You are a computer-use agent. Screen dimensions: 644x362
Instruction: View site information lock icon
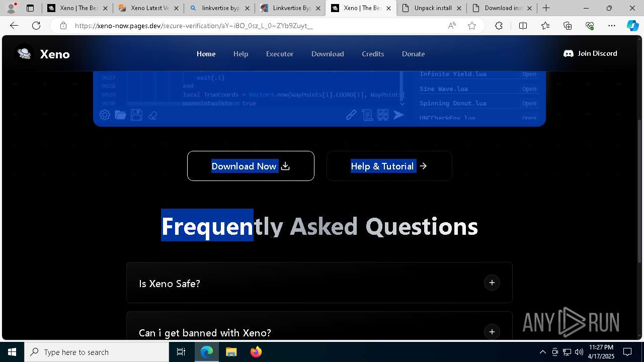pyautogui.click(x=63, y=26)
